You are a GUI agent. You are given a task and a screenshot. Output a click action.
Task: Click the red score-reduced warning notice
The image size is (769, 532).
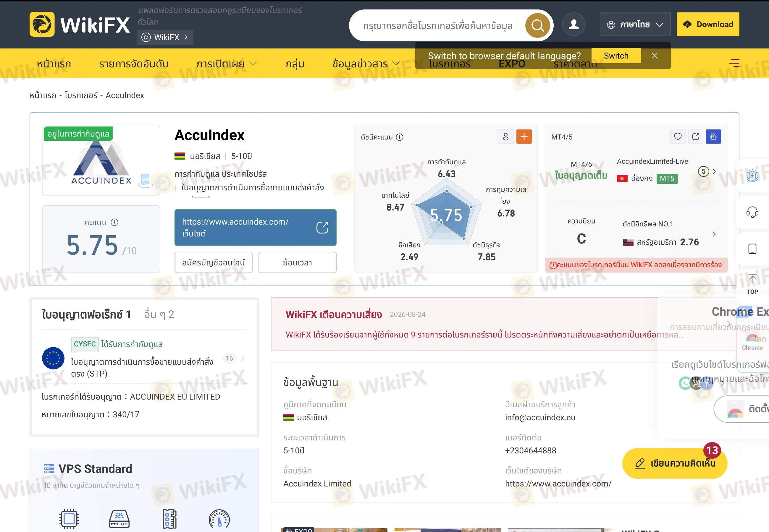(636, 265)
